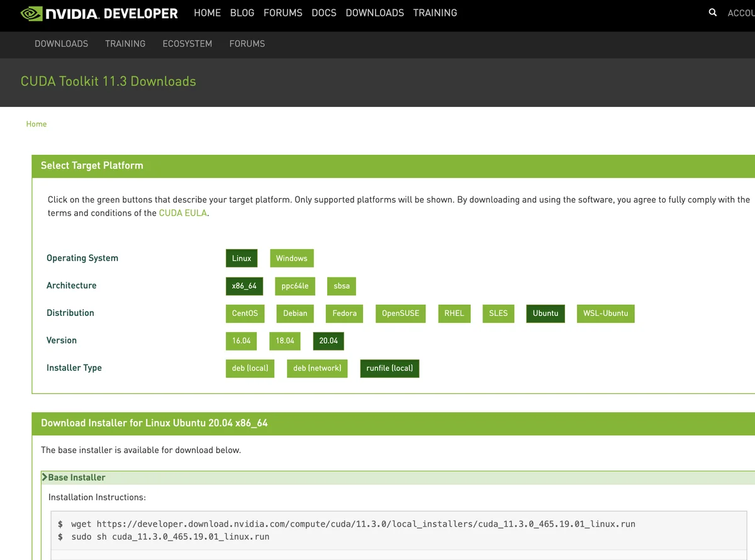The image size is (755, 560).
Task: Open TRAINING in the secondary nav bar
Action: [x=125, y=43]
